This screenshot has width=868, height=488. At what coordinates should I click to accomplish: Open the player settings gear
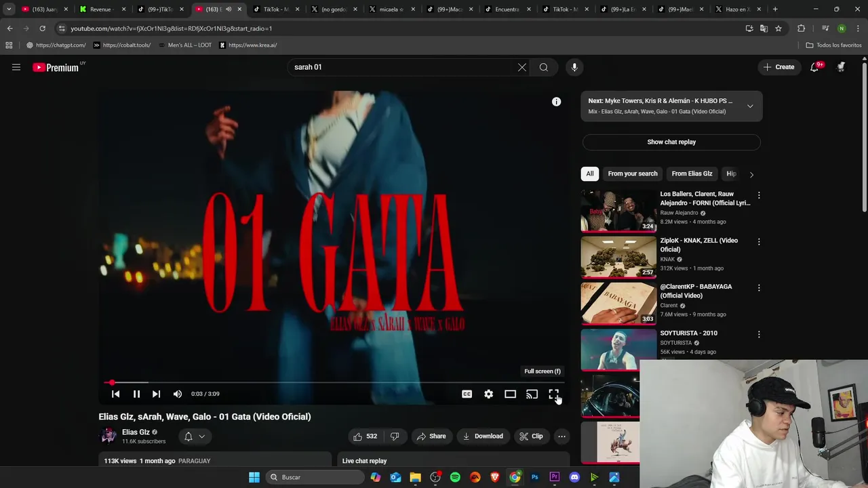(489, 394)
